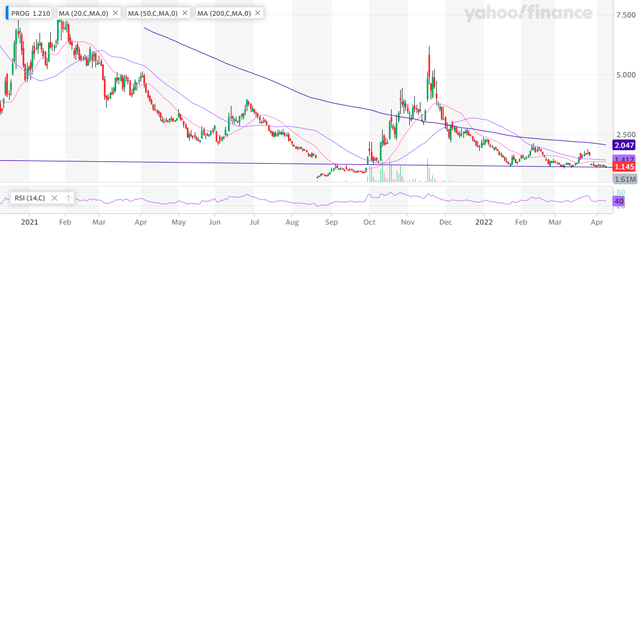Remove the MA (50,C,MA,0) indicator
The width and height of the screenshot is (644, 644).
(185, 13)
